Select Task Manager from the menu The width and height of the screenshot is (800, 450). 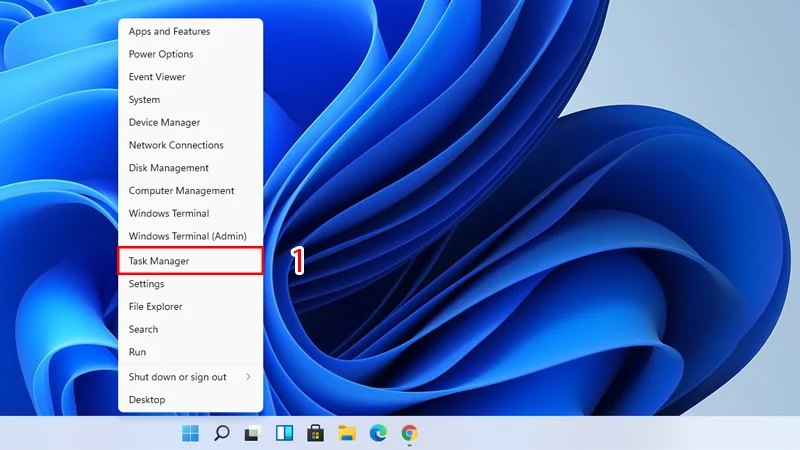[190, 261]
